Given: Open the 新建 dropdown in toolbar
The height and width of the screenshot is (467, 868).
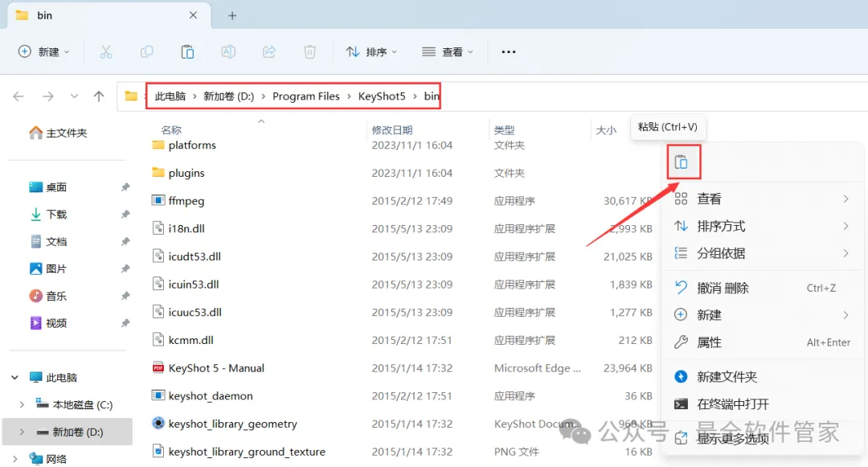Looking at the screenshot, I should (44, 52).
